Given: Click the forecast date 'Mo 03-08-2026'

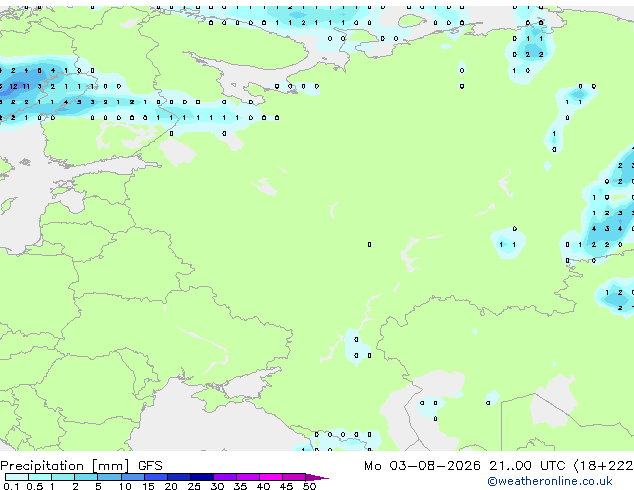Looking at the screenshot, I should pos(422,466).
